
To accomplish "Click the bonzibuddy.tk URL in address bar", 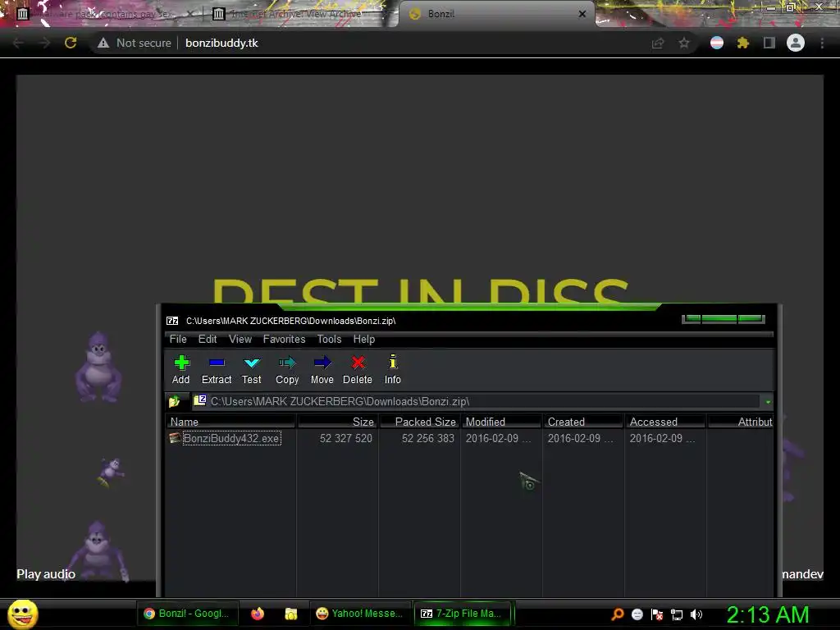I will [x=221, y=43].
